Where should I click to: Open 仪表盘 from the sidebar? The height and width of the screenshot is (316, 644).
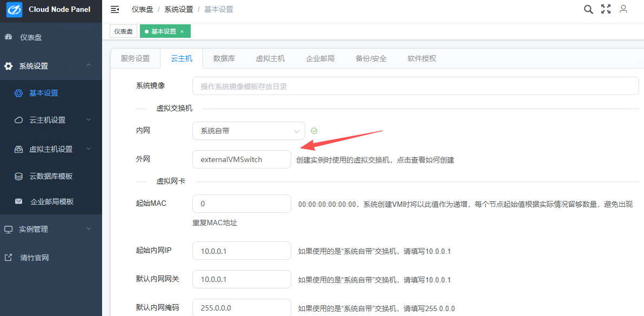31,37
